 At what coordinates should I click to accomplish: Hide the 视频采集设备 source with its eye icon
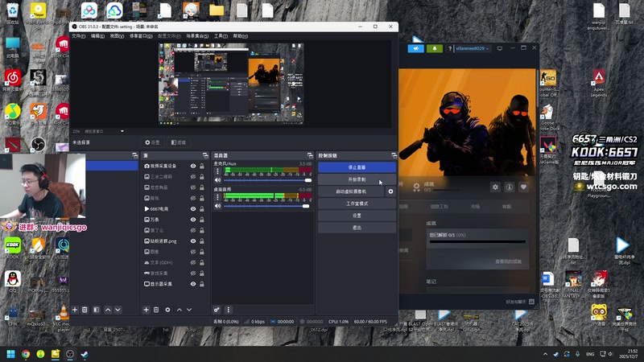[193, 167]
